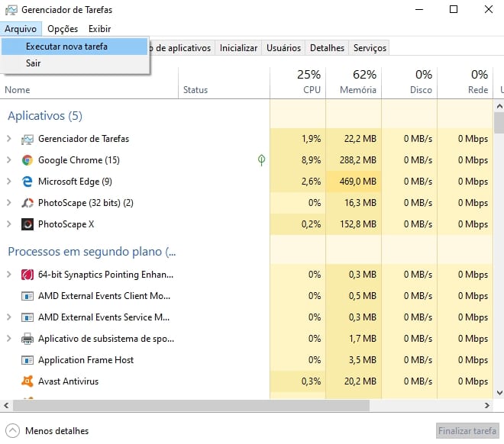This screenshot has height=444, width=504.
Task: Click the 288,2 MB memory cell
Action: (354, 160)
